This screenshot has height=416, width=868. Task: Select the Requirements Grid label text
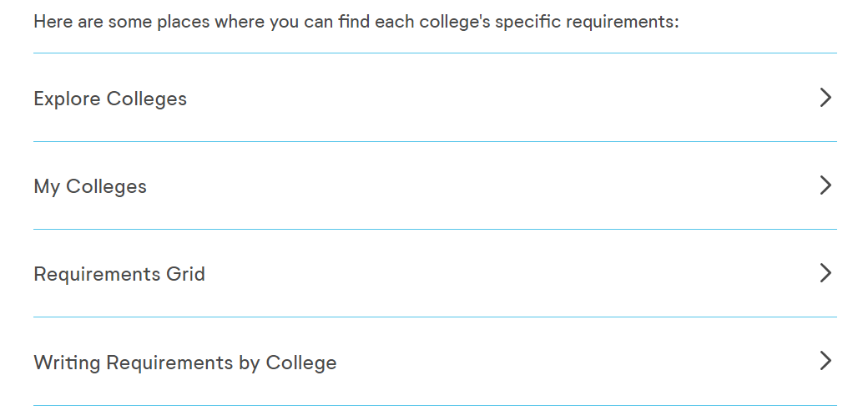click(119, 274)
